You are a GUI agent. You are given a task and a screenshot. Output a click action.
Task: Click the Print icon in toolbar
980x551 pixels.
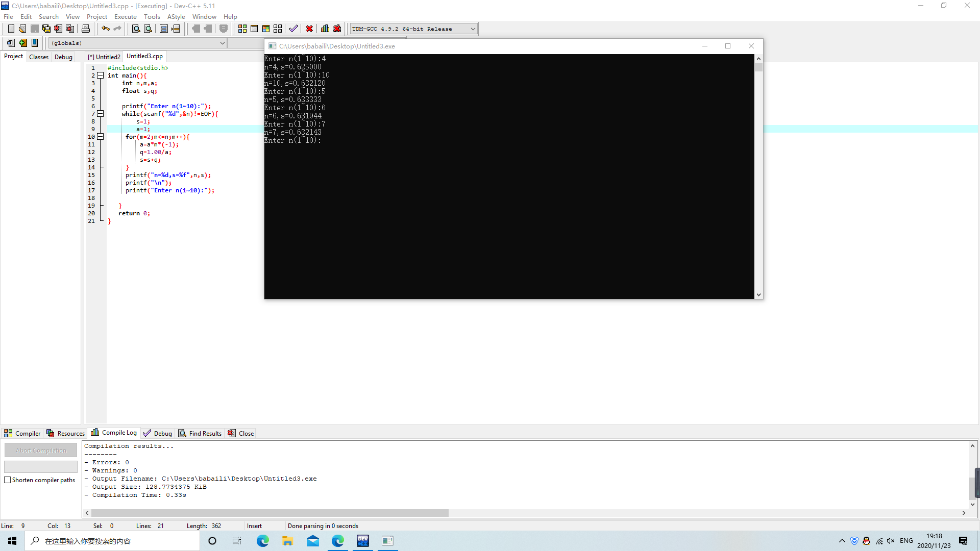86,29
